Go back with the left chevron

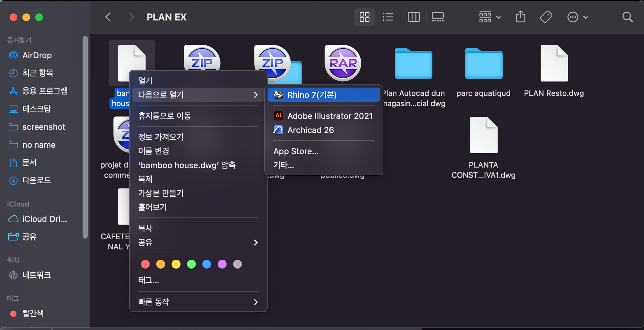pos(108,17)
